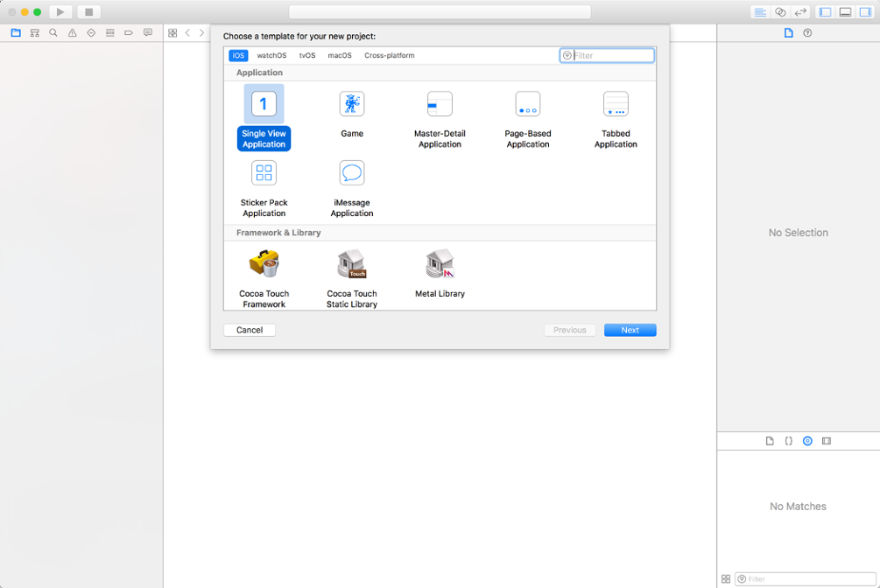The width and height of the screenshot is (880, 588).
Task: Toggle library grid view icon
Action: (726, 579)
